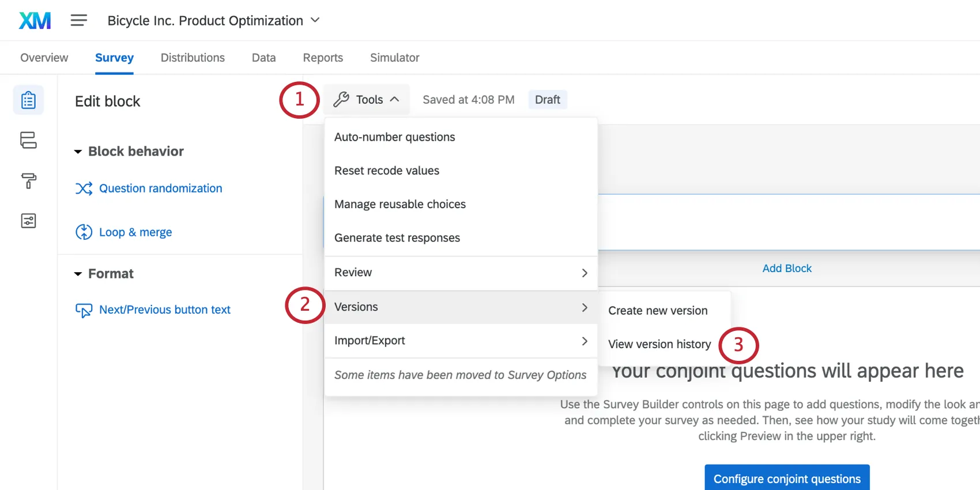Click the Loop & merge icon

coord(84,232)
